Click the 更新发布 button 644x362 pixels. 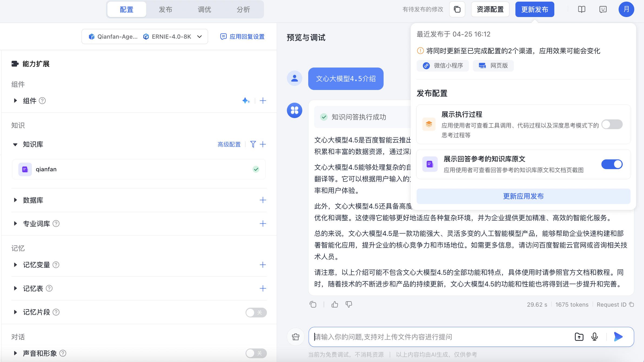click(535, 9)
